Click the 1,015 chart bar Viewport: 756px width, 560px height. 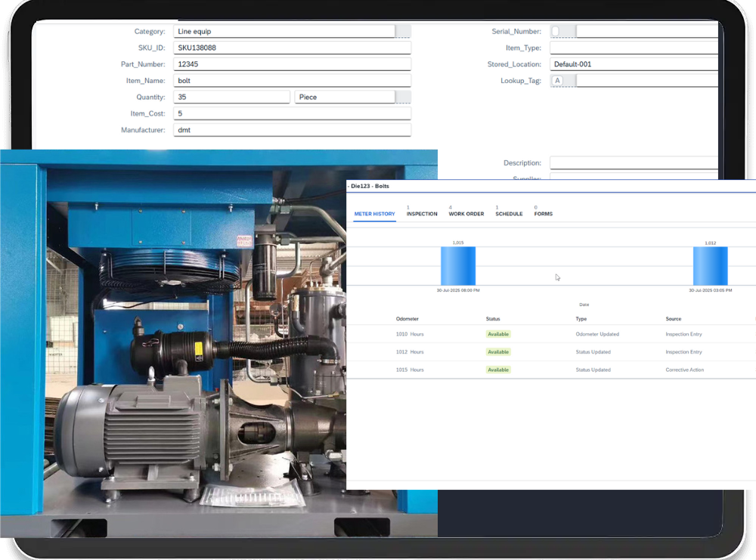[x=458, y=266]
